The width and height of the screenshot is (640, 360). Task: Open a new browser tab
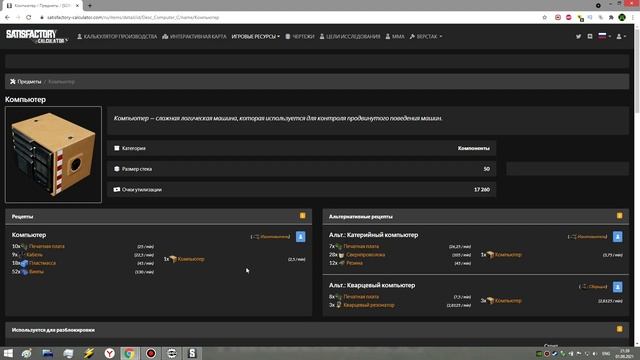pos(90,6)
